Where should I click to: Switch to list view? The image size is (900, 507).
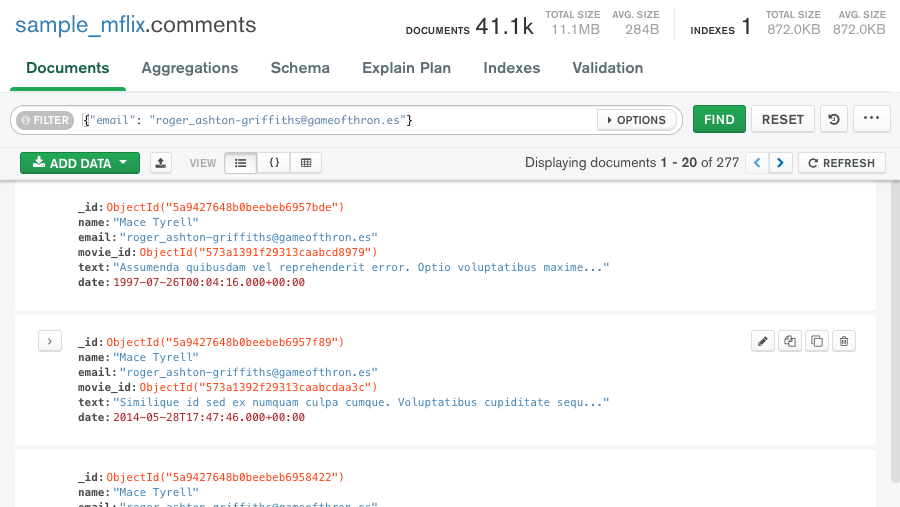(x=240, y=163)
